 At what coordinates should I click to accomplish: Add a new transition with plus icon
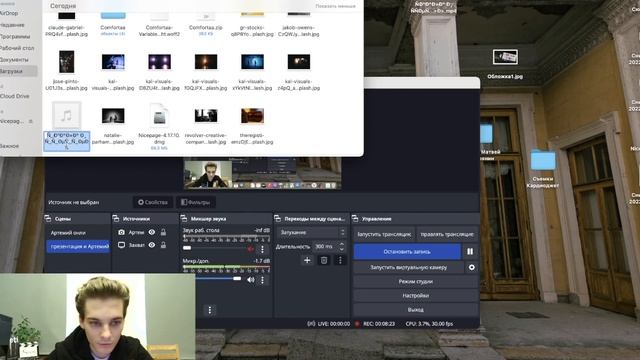click(307, 260)
